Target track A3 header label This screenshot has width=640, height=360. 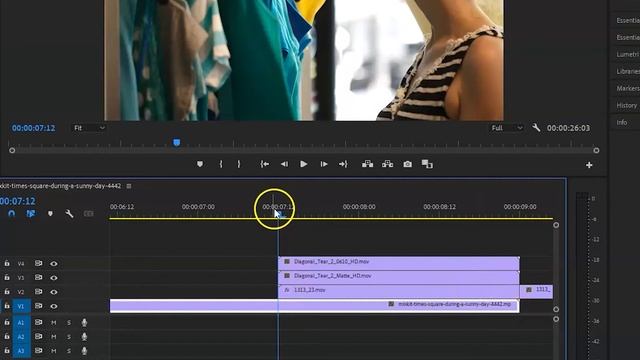[x=21, y=350]
